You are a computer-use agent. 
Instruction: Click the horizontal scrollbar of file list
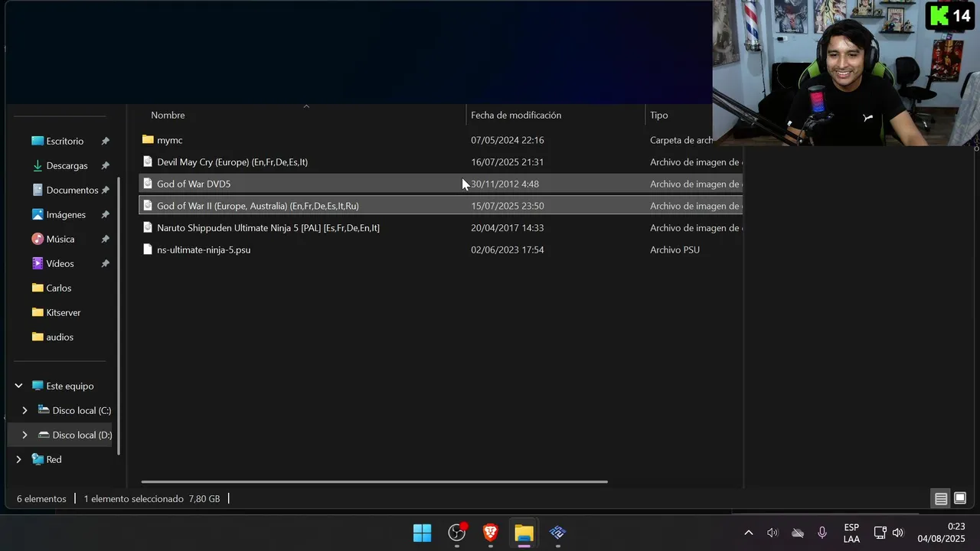click(374, 481)
